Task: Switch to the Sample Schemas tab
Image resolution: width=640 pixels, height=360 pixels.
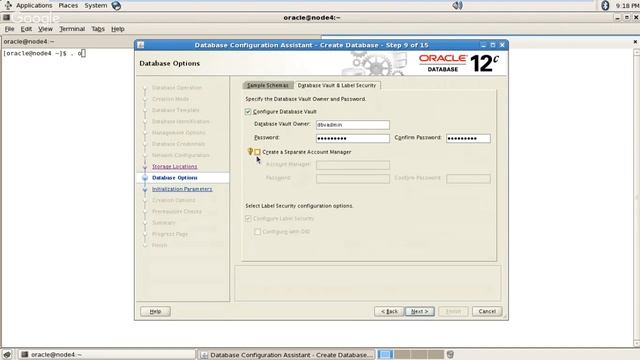Action: point(268,85)
